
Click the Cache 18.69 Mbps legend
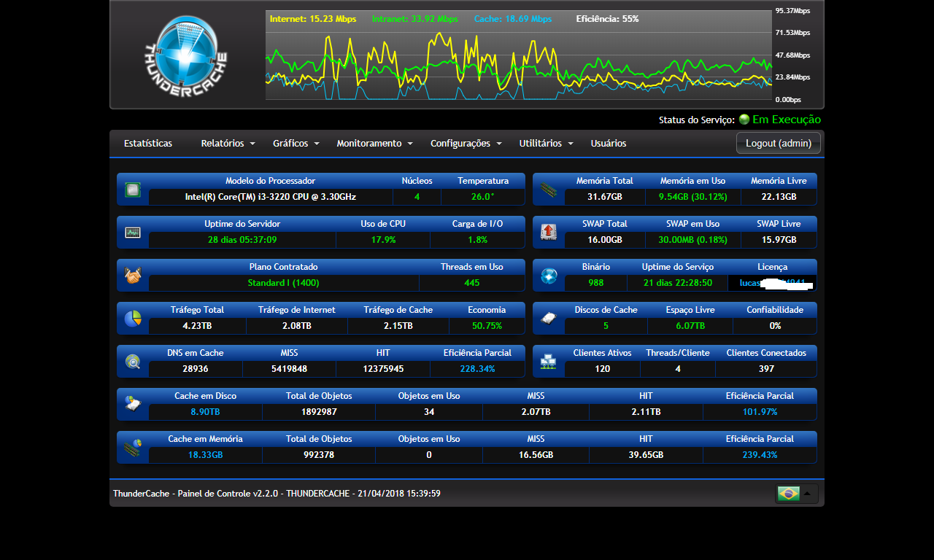tap(513, 19)
